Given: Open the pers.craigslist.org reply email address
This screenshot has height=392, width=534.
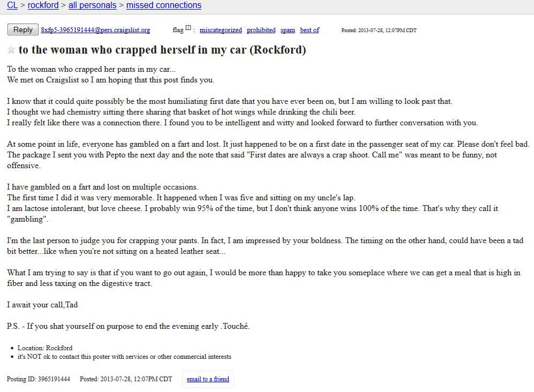Looking at the screenshot, I should point(95,30).
